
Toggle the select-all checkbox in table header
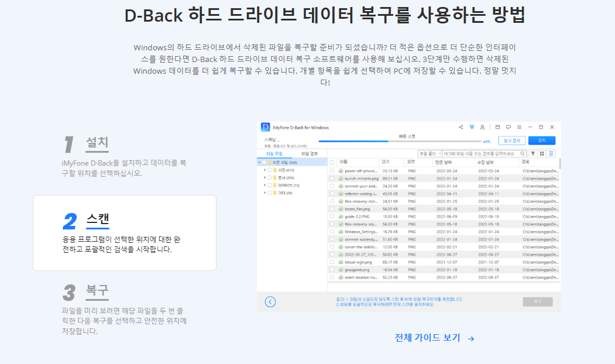coord(332,162)
